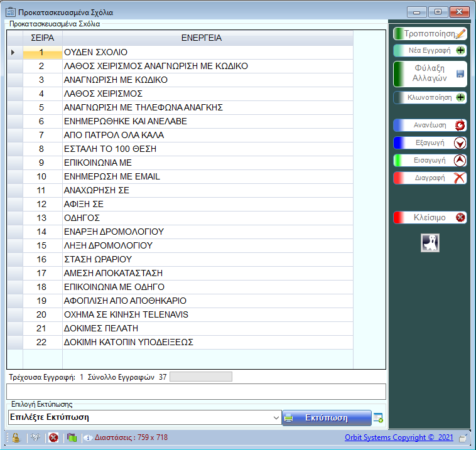Viewport: 476px width, 450px height.
Task: Refresh the list with Ανανέωση
Action: [x=430, y=125]
